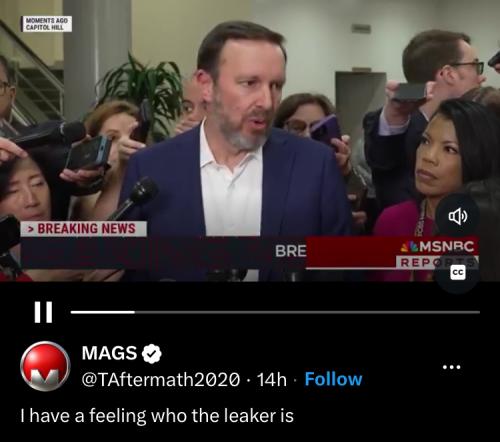Click the Moments Ago Capitol Hill label
The height and width of the screenshot is (442, 500).
pos(47,24)
